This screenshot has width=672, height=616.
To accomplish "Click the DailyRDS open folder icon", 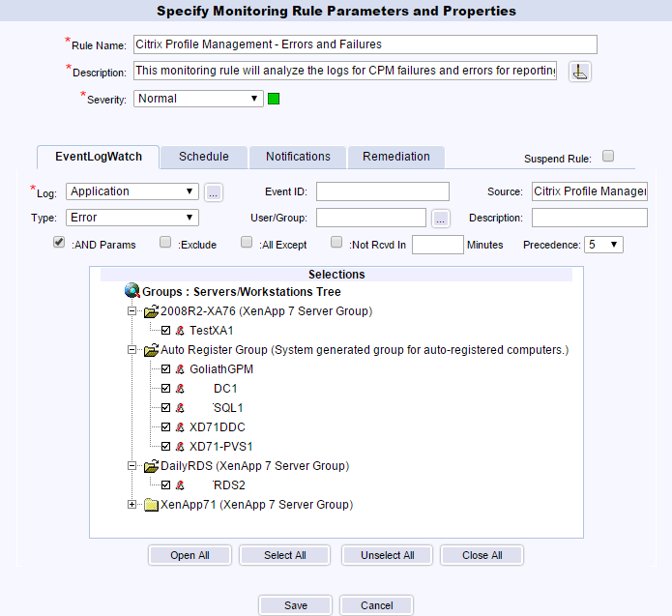I will pyautogui.click(x=151, y=466).
